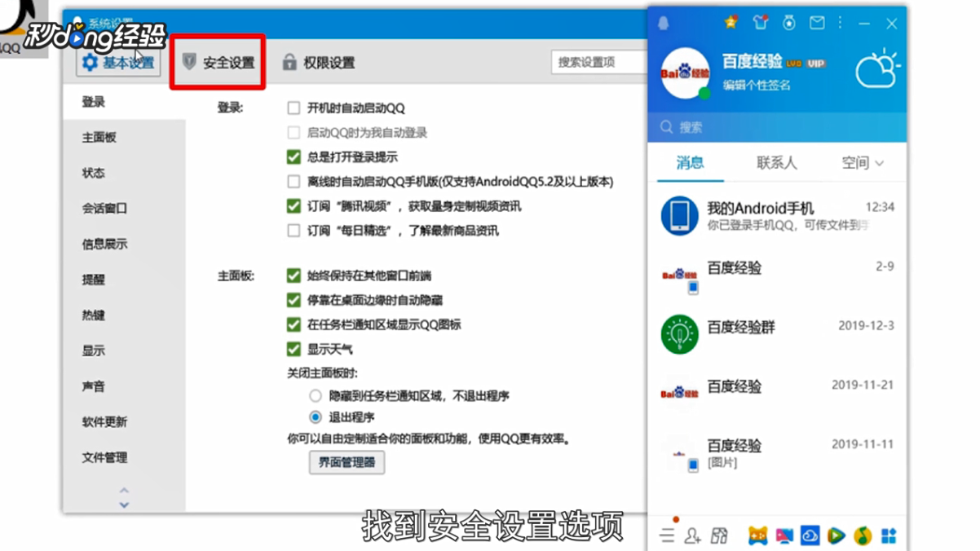Open the QQ membership star icon
This screenshot has width=980, height=551.
tap(731, 23)
